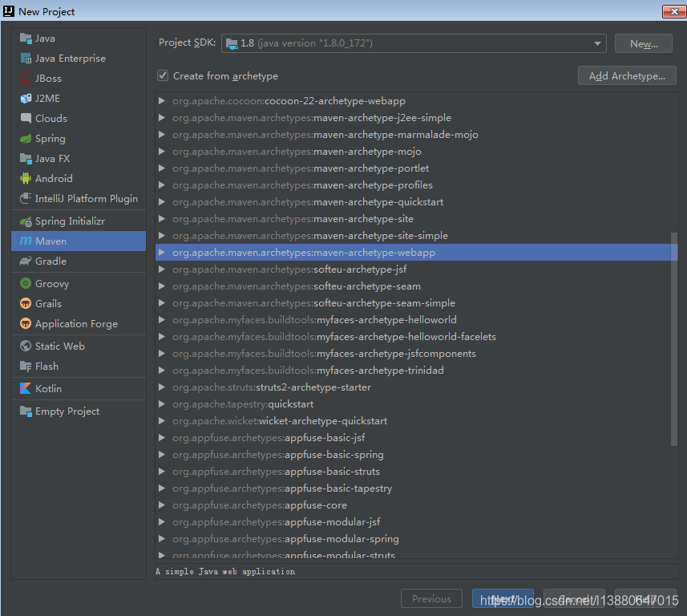Choose Kotlin in project type list

[79, 389]
